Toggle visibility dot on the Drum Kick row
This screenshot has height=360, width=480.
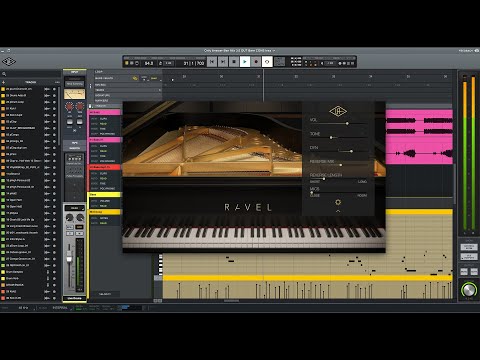[54, 278]
